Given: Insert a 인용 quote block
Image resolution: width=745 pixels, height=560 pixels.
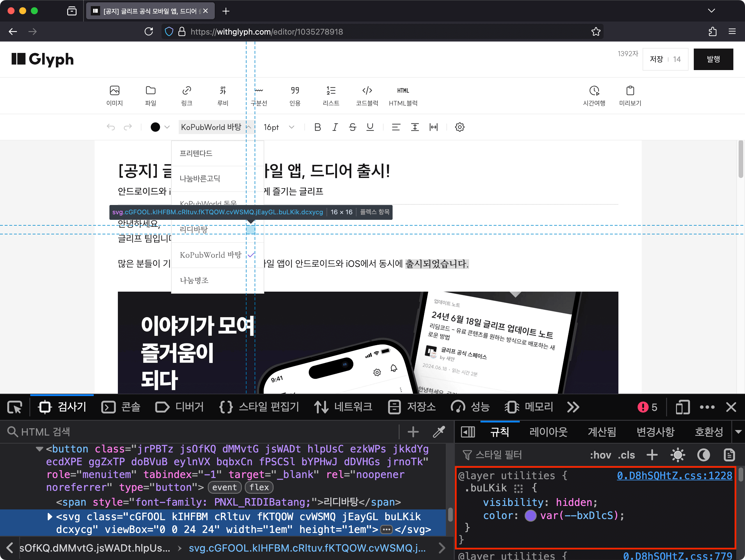Looking at the screenshot, I should (x=295, y=96).
